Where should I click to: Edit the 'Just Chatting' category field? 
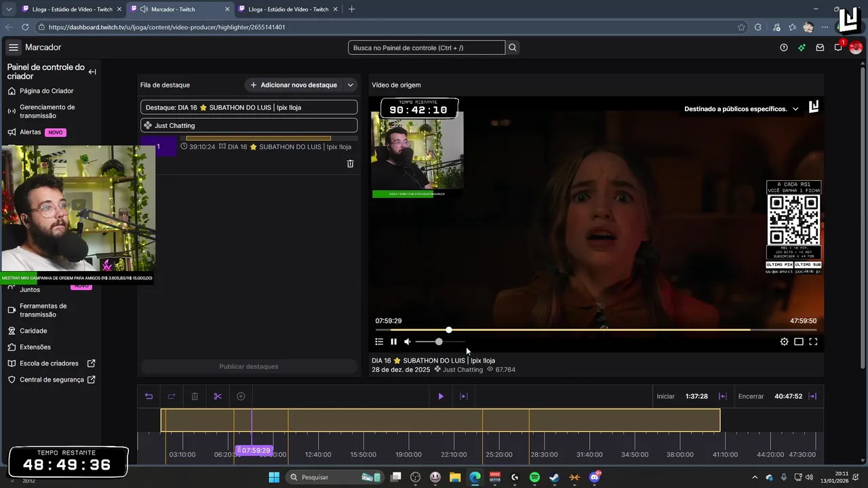pos(249,125)
